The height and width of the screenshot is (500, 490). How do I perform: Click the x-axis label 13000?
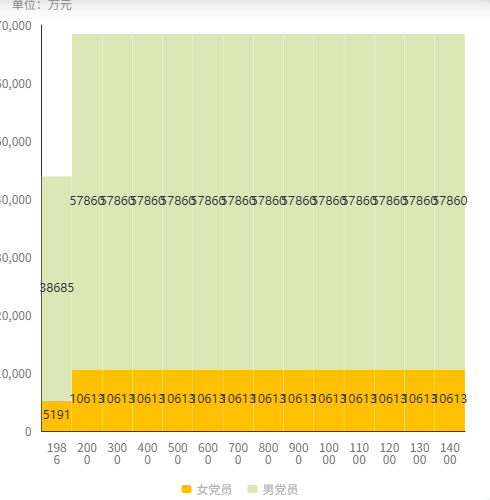(419, 454)
